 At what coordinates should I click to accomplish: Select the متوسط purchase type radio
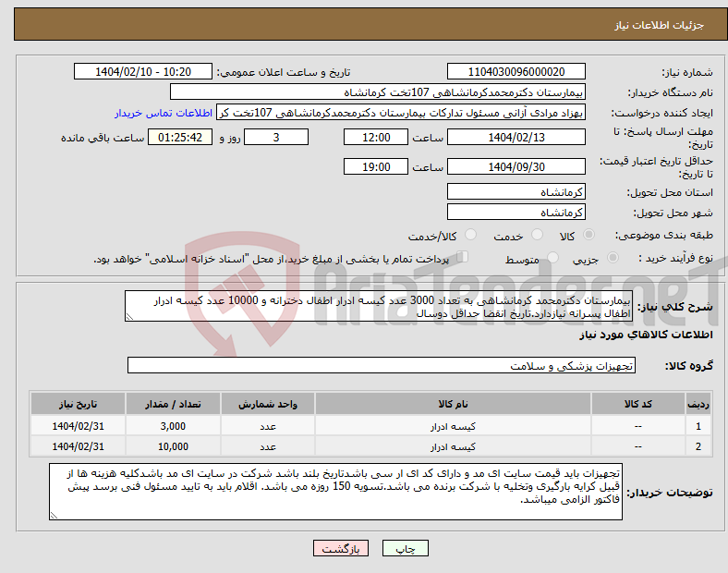[x=552, y=258]
